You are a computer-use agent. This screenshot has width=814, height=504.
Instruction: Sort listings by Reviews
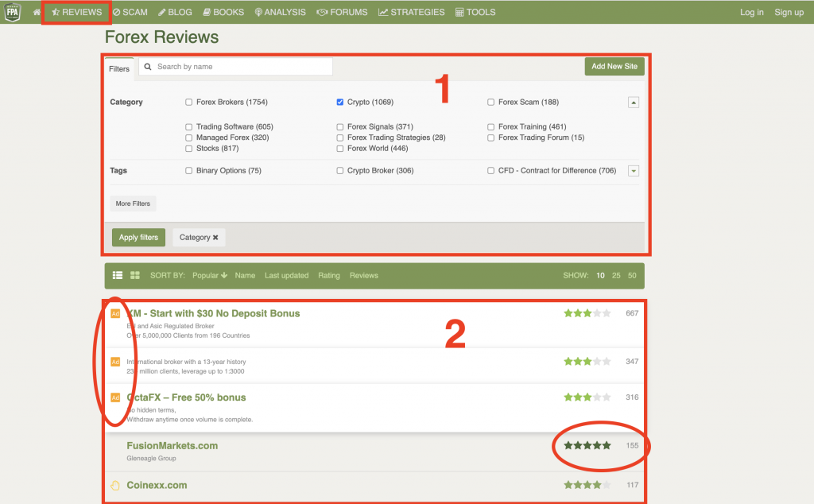pyautogui.click(x=364, y=276)
